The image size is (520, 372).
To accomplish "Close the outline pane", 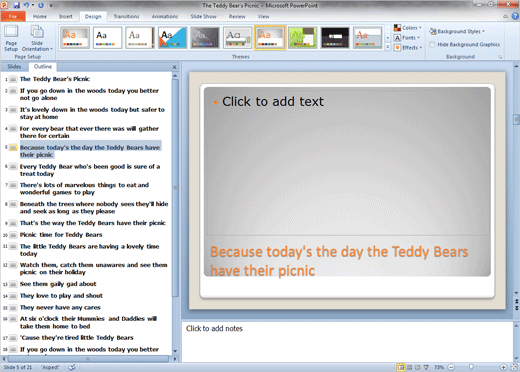I will point(174,67).
